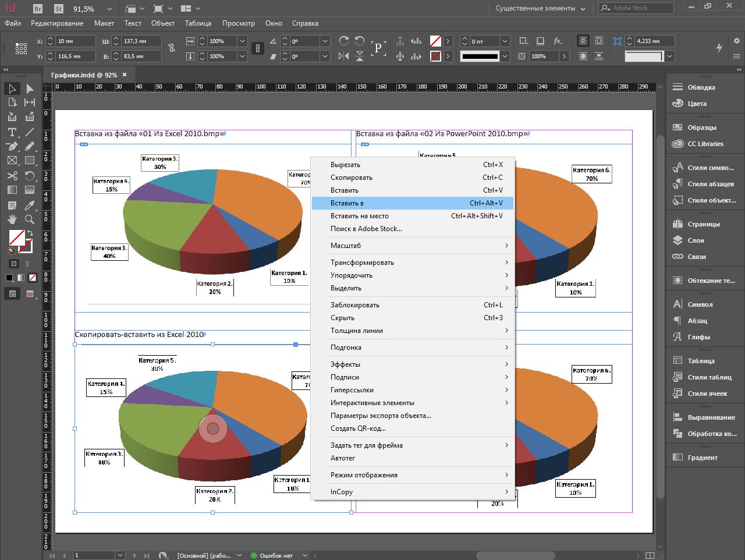Expand the stroke weight 0 пт dropdown

pos(505,41)
